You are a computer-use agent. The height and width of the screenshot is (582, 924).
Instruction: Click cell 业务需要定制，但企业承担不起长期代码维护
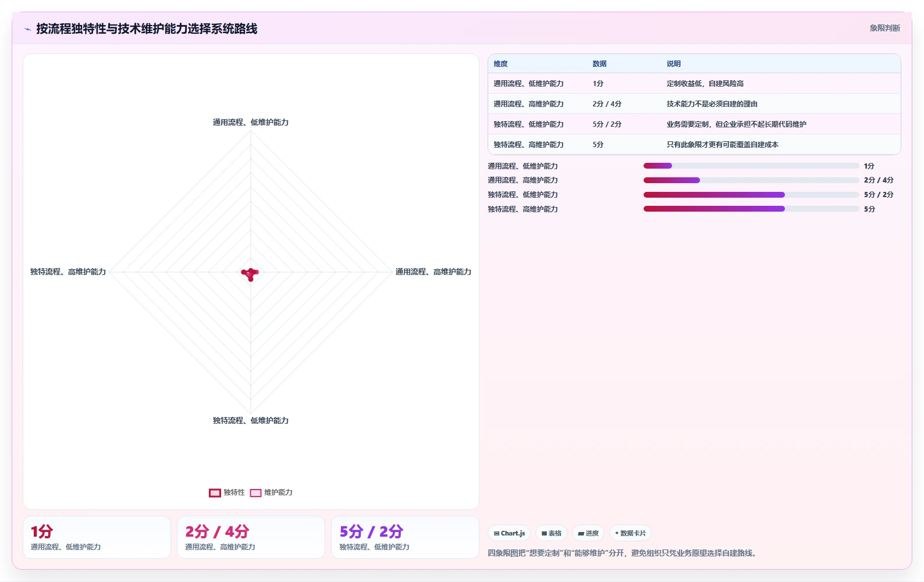pyautogui.click(x=737, y=124)
